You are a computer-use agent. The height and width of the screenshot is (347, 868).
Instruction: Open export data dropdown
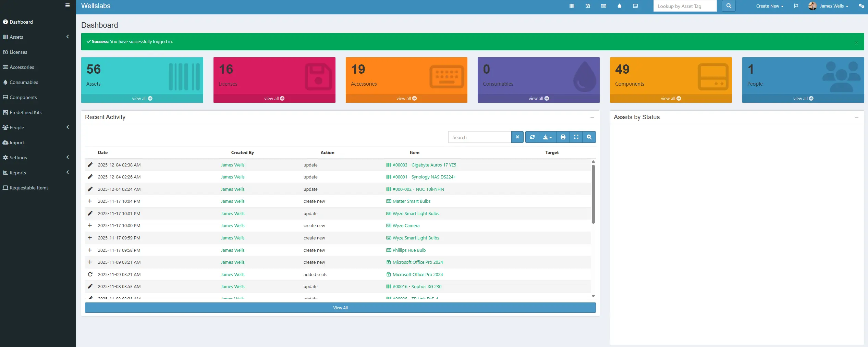click(x=548, y=137)
